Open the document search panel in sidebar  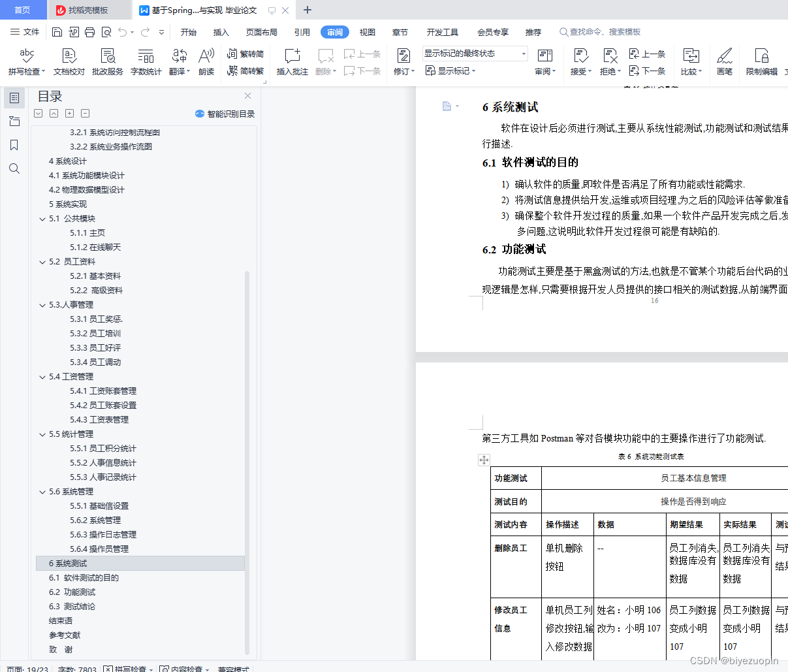[14, 168]
